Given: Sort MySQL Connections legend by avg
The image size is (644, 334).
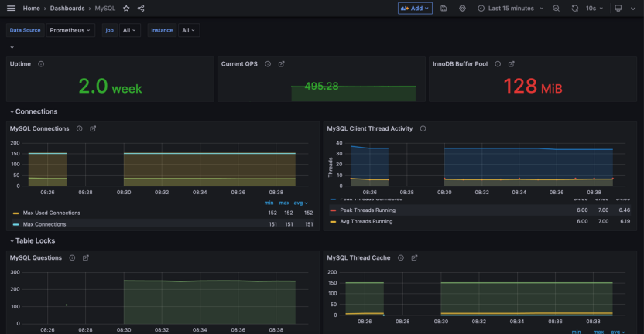Looking at the screenshot, I should 300,203.
